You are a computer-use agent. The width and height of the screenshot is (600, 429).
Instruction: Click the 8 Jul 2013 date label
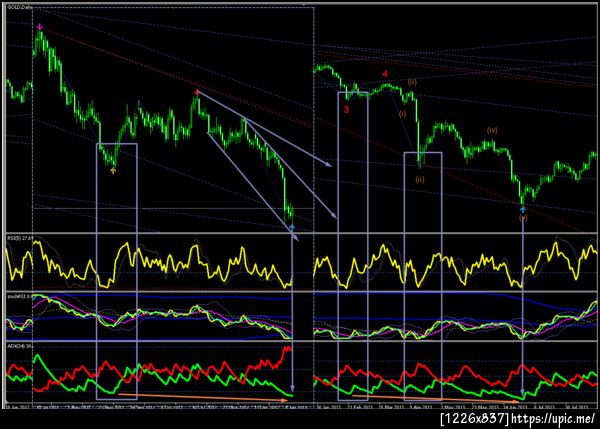[543, 407]
